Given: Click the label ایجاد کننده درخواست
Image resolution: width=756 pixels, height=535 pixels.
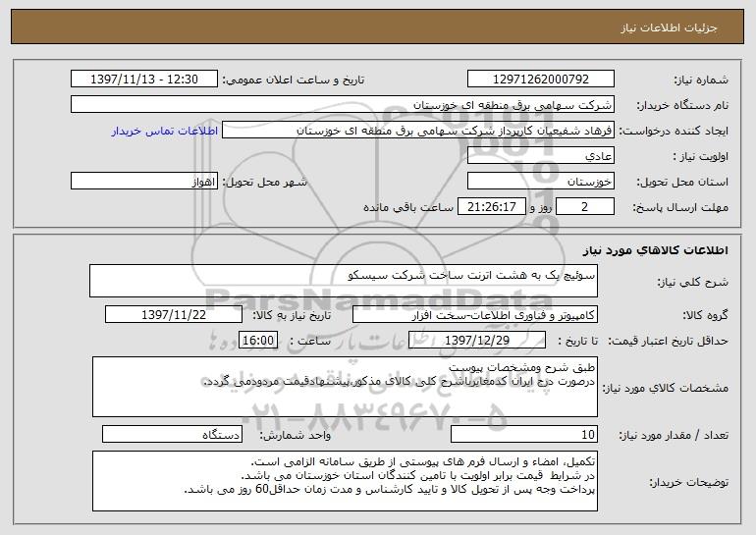Looking at the screenshot, I should 674,131.
